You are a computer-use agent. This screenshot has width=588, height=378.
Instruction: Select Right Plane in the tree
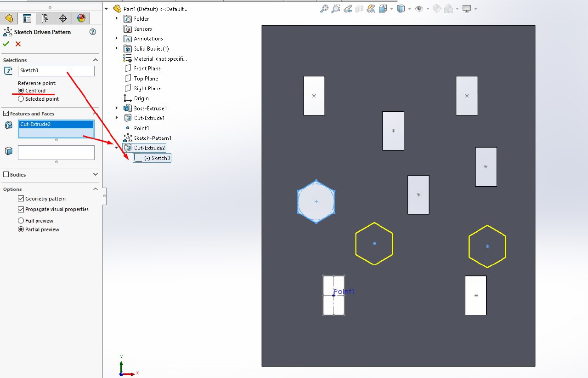click(147, 88)
